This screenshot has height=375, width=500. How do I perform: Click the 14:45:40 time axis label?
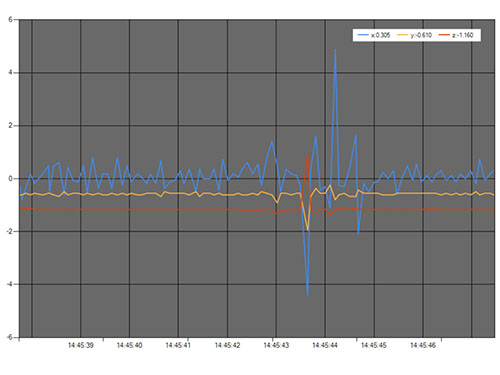pyautogui.click(x=129, y=345)
